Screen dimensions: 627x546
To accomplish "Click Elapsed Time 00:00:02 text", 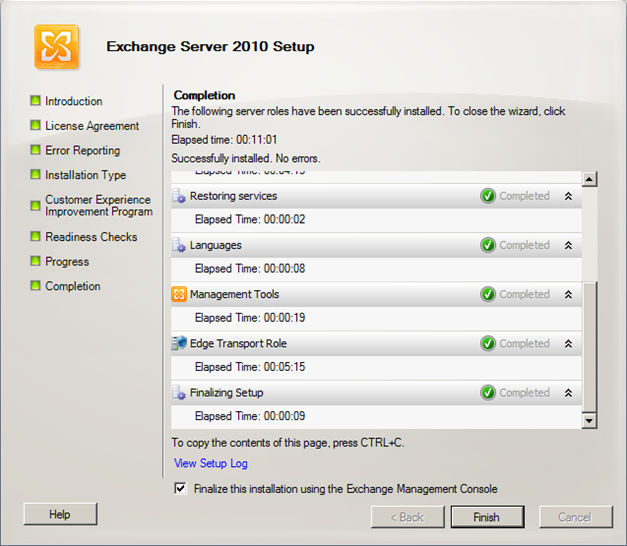I will [x=250, y=219].
